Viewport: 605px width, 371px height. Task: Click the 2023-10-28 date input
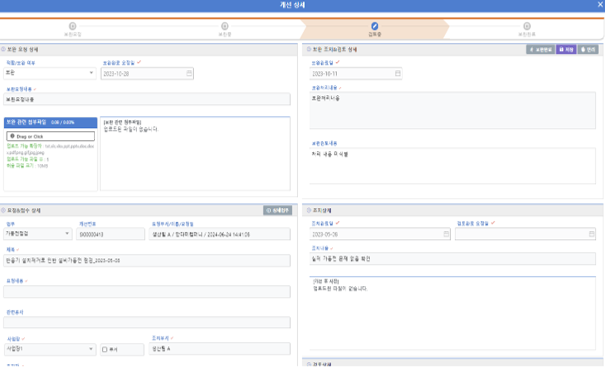(147, 73)
